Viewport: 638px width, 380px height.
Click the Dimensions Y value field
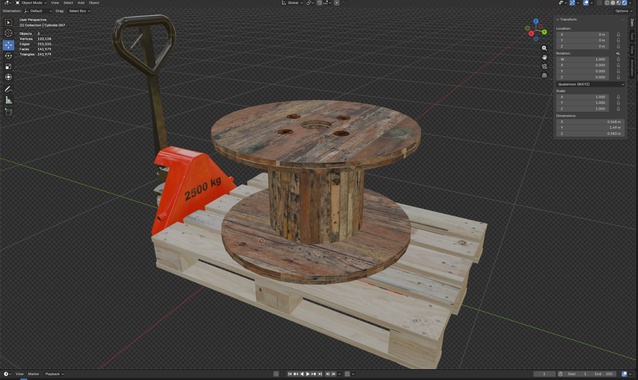pyautogui.click(x=590, y=127)
